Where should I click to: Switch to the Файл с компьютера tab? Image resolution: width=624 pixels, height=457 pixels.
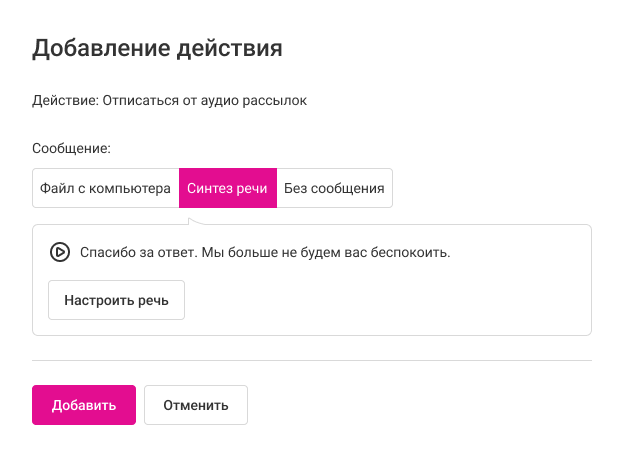click(x=105, y=188)
